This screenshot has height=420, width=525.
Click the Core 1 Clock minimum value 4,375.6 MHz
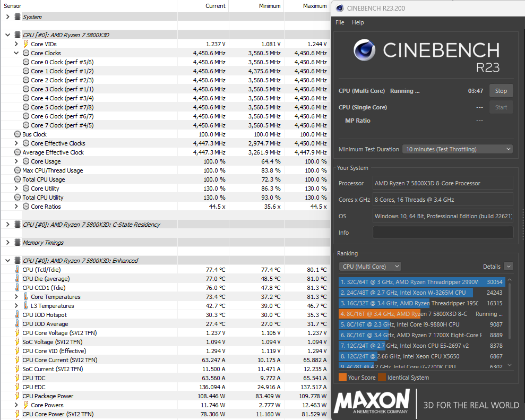(264, 71)
